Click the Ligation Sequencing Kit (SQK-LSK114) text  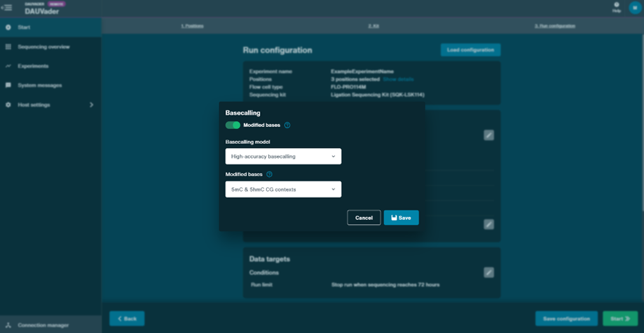click(378, 94)
